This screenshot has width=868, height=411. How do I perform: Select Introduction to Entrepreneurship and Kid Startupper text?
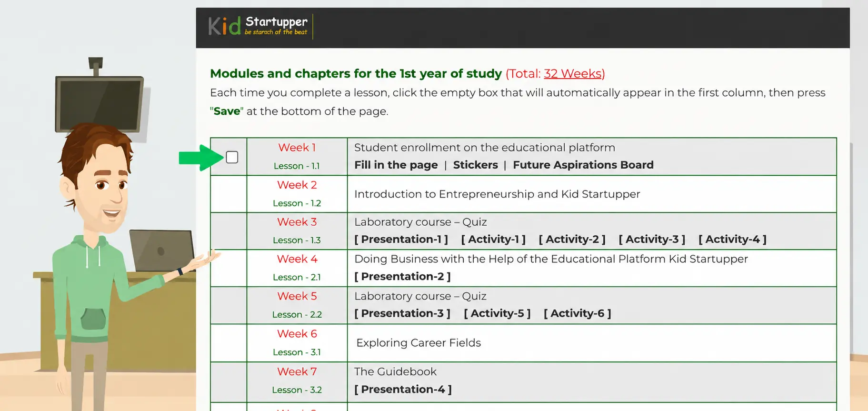(497, 194)
